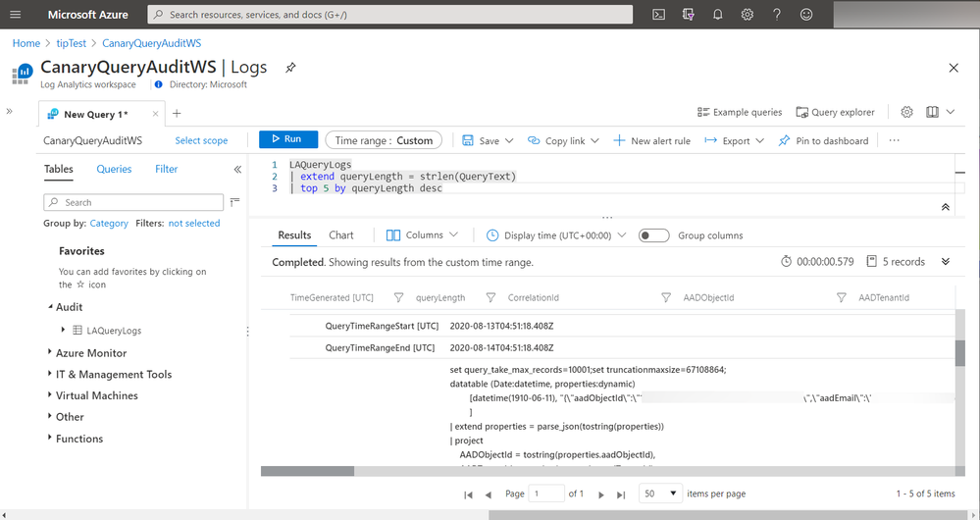Open the Time range Custom picker
The image size is (980, 520).
[384, 140]
